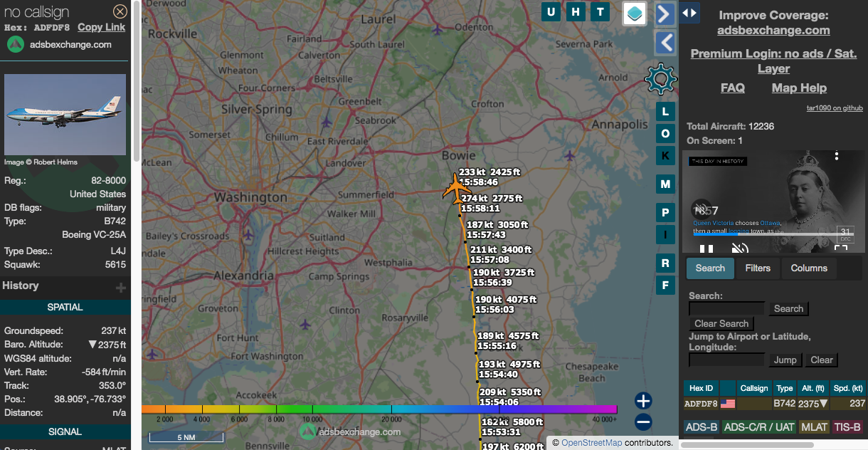Sort the table by Spd. (kt)
Viewport: 868px width, 450px height.
848,388
